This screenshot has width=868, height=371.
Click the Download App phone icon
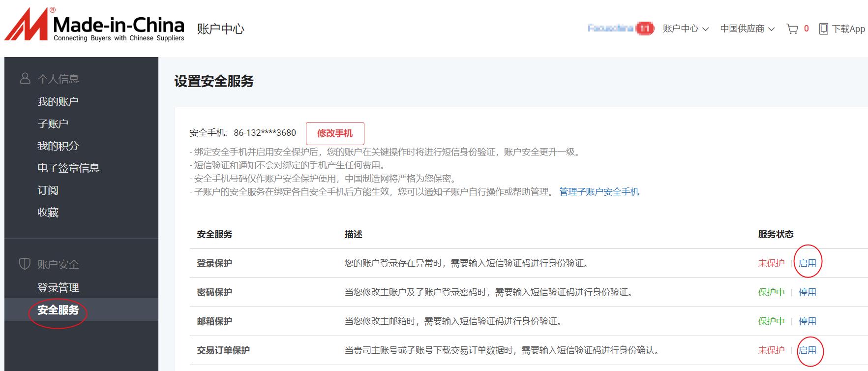(823, 29)
